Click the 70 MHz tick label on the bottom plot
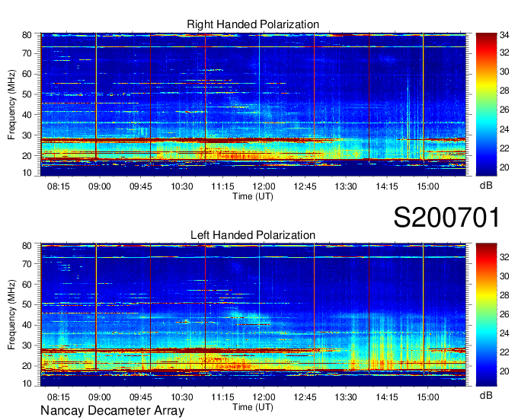 [x=27, y=264]
